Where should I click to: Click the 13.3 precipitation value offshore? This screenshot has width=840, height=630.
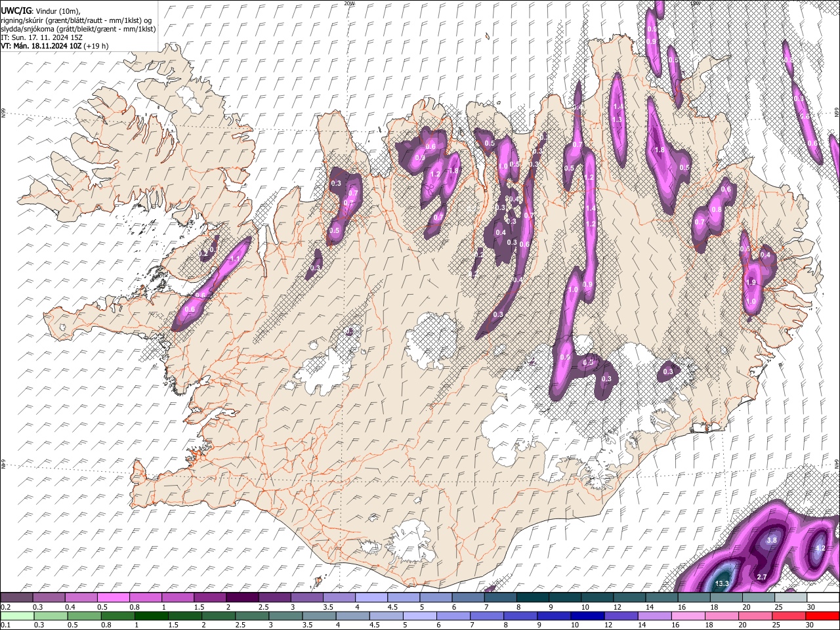coord(722,583)
